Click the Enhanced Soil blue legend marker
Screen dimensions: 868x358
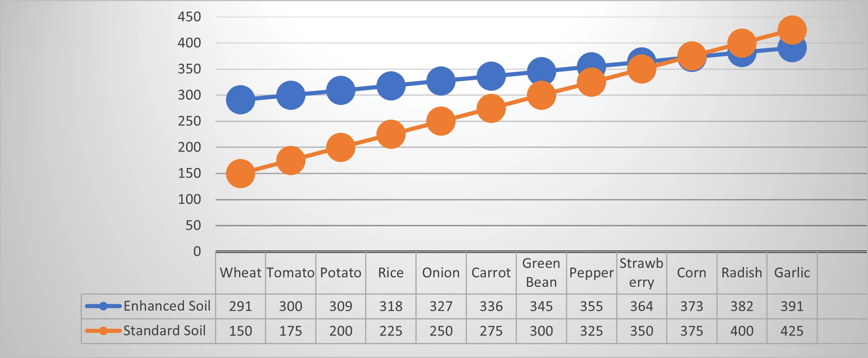point(103,306)
